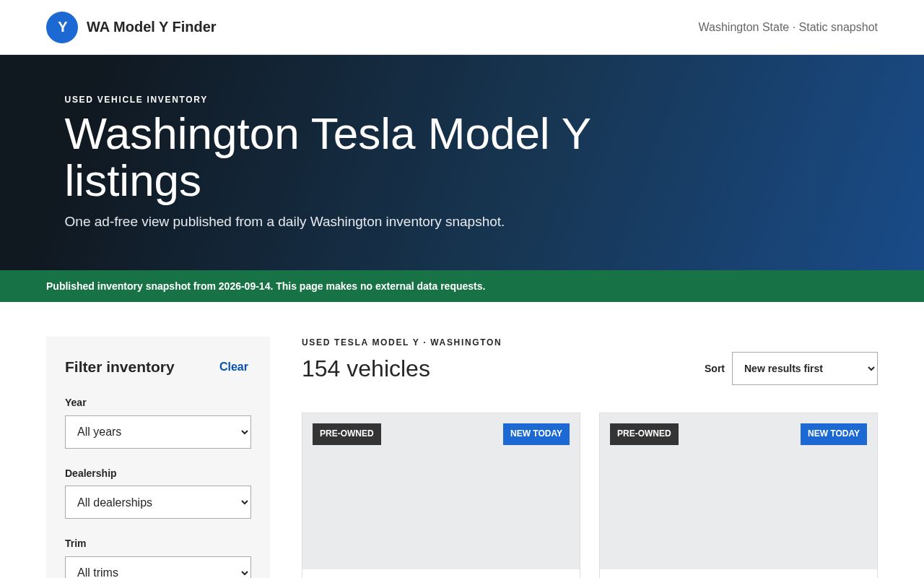
Task: Click PRE-OWNED badge on second vehicle card
Action: coord(644,434)
